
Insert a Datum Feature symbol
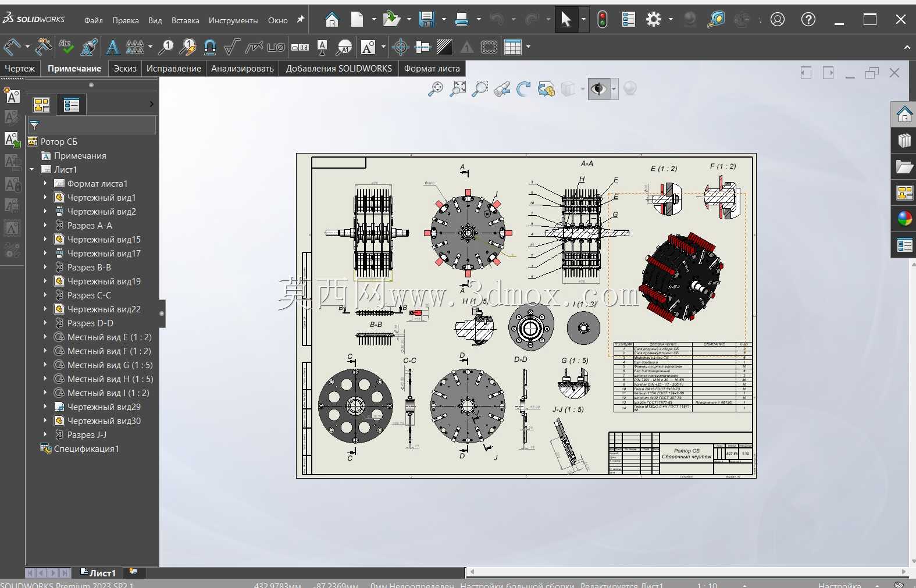coord(322,47)
